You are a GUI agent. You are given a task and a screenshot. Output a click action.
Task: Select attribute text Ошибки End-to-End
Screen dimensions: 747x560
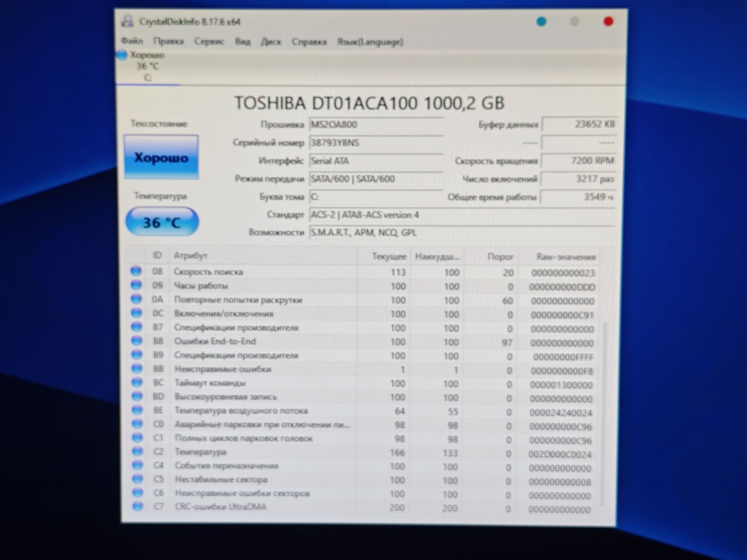[x=215, y=341]
